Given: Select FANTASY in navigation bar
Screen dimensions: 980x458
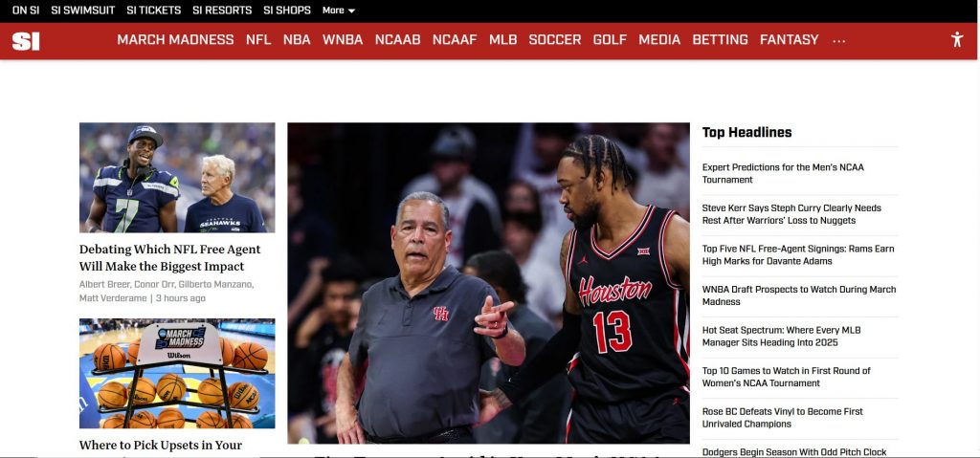Looking at the screenshot, I should coord(789,39).
